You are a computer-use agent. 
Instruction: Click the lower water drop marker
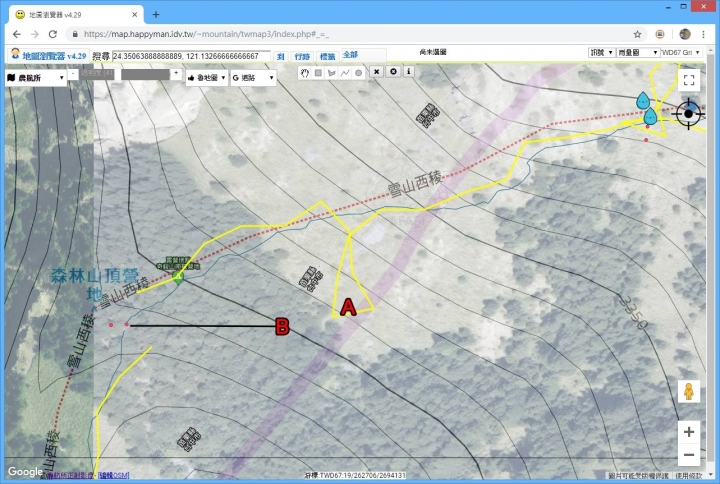pos(650,116)
